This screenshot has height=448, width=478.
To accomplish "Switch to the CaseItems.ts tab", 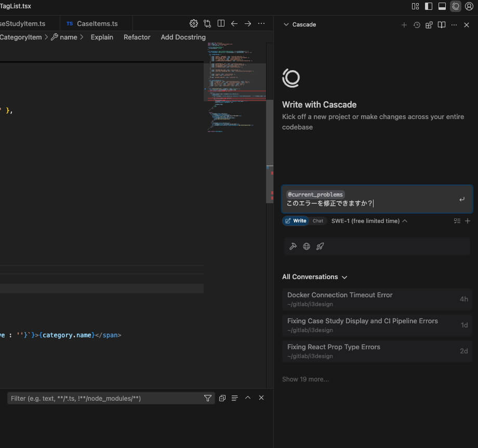I will pos(96,23).
